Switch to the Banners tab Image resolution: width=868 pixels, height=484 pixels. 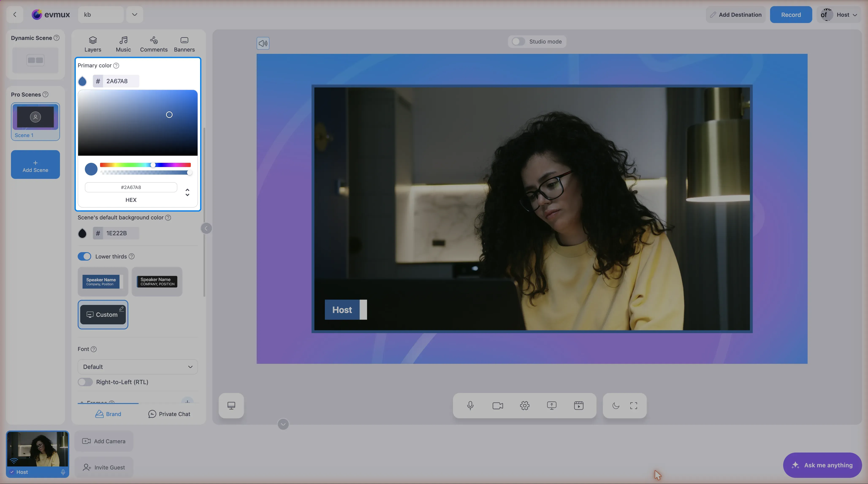click(x=184, y=45)
